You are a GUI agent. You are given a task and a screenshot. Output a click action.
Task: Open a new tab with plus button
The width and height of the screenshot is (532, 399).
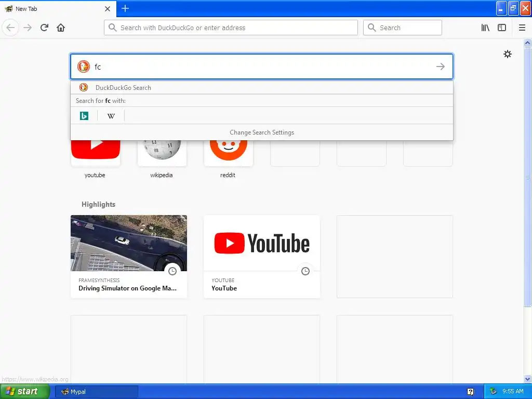pyautogui.click(x=125, y=8)
